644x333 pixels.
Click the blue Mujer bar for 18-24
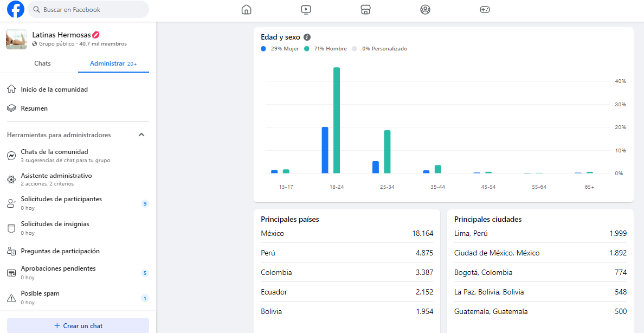[325, 150]
